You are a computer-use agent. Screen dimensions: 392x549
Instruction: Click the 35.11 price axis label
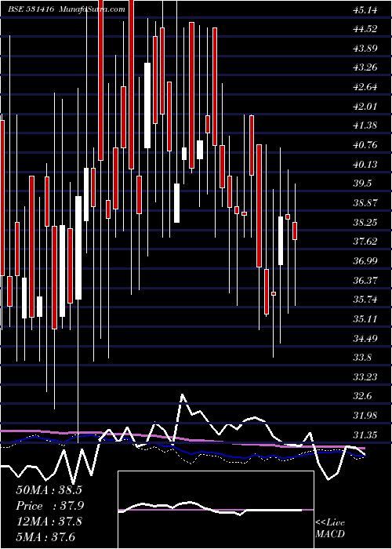pos(365,319)
